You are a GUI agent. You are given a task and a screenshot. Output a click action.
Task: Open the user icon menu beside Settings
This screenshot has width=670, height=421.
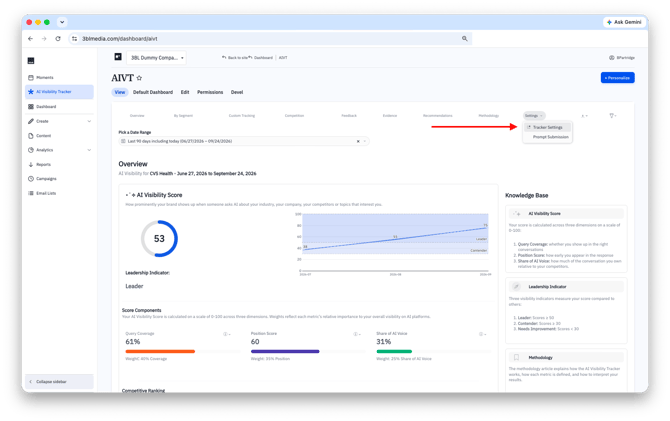(x=584, y=116)
